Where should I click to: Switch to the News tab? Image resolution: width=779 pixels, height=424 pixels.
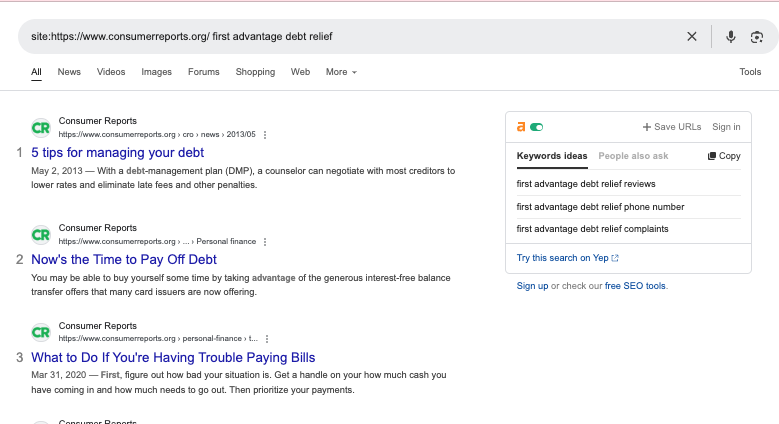(69, 72)
